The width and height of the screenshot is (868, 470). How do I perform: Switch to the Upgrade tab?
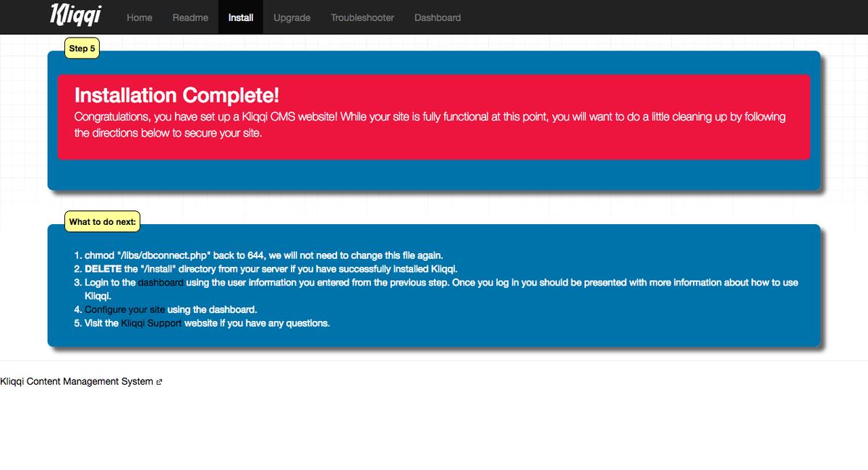coord(292,17)
